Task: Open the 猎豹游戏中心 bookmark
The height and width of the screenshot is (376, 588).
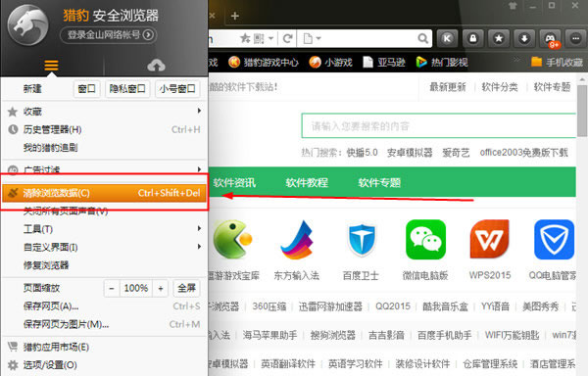Action: 264,62
